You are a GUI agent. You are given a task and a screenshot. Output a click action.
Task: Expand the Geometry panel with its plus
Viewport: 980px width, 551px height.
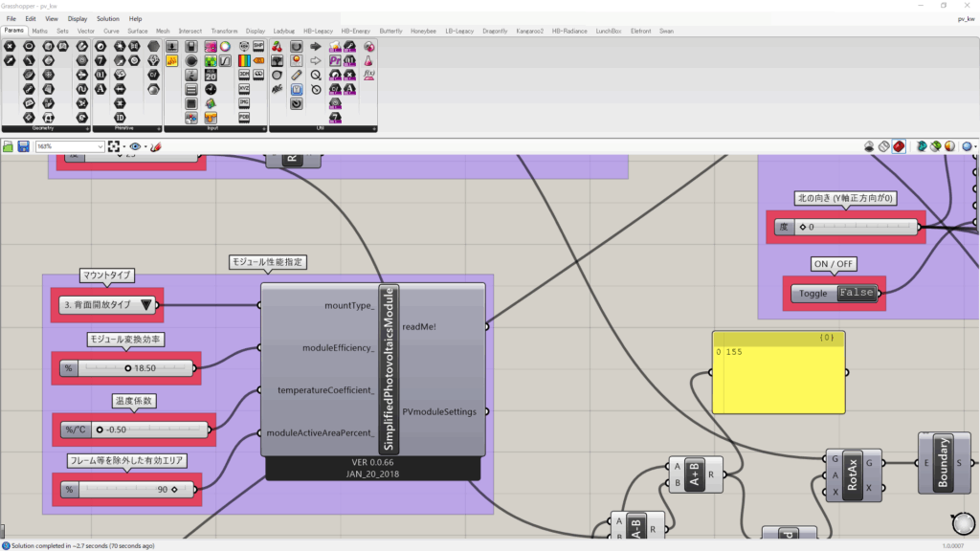[87, 128]
